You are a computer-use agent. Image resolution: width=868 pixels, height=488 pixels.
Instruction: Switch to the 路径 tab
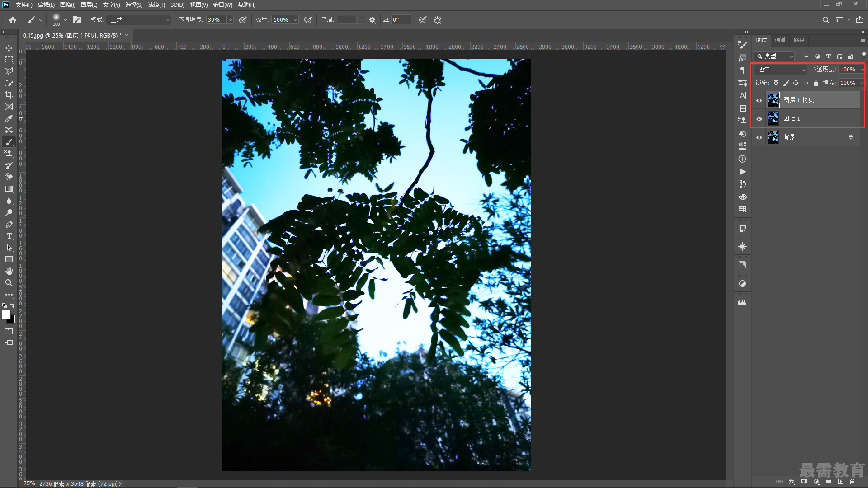(x=799, y=40)
